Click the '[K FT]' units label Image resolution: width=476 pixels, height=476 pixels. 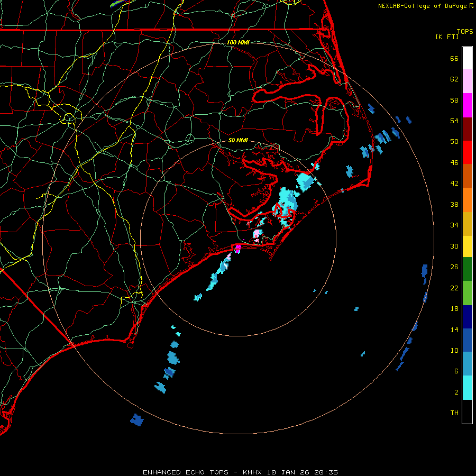(447, 37)
